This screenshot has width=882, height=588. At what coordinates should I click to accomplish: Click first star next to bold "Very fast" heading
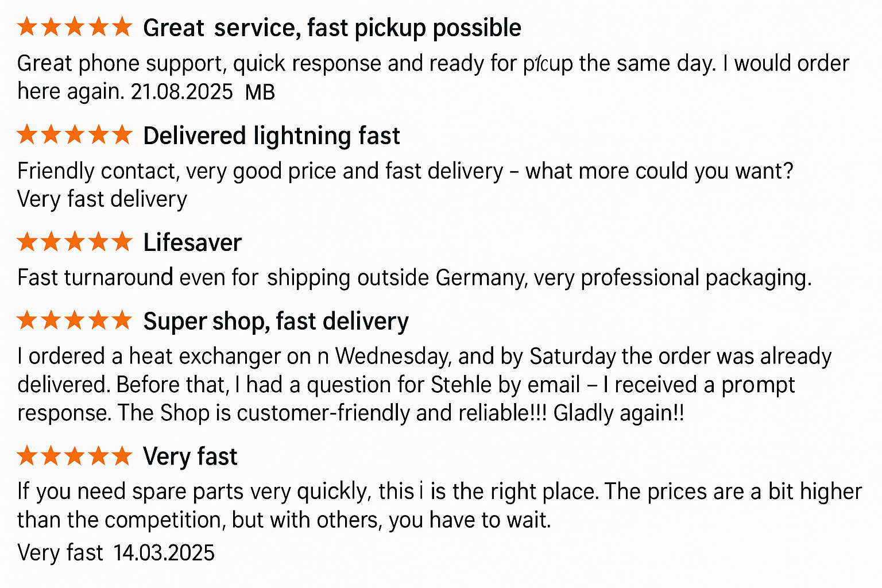pos(27,457)
